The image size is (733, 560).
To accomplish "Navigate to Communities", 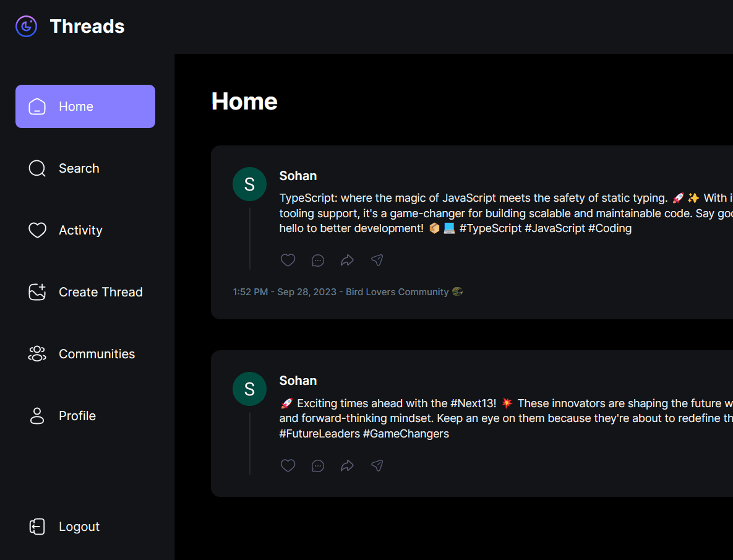I will (96, 354).
